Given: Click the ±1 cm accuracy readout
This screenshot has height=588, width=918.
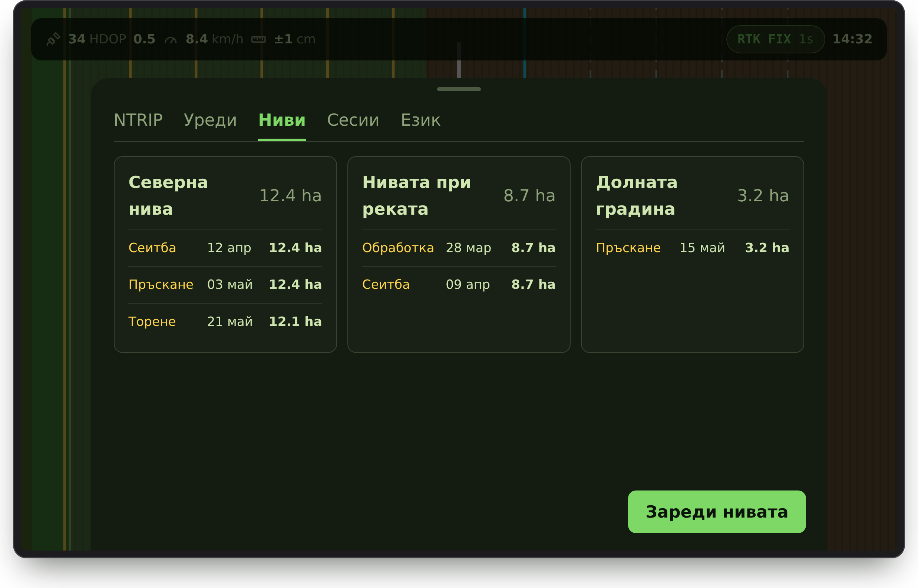Looking at the screenshot, I should point(294,39).
